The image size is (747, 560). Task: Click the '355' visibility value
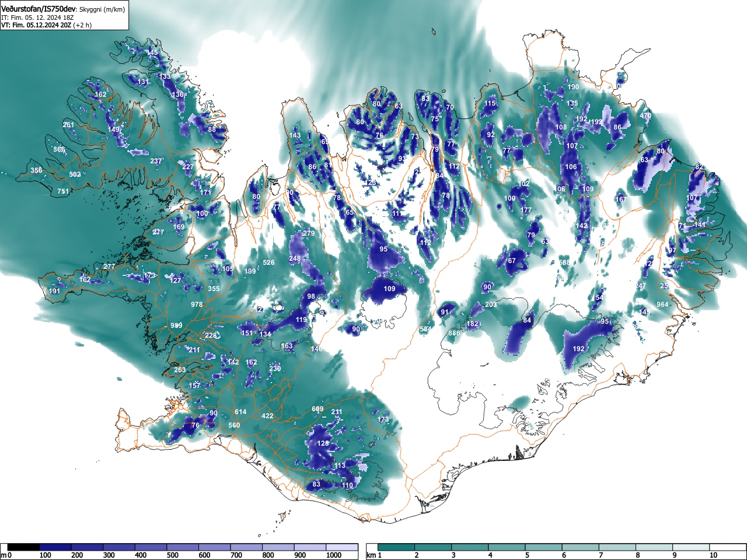tap(214, 289)
